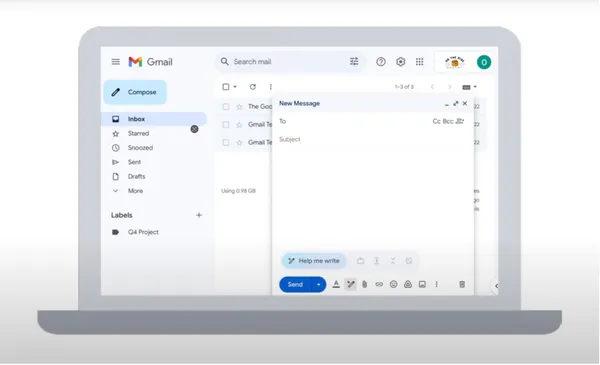Screen dimensions: 600x365
Task: Click the attach files paperclip icon
Action: pyautogui.click(x=365, y=284)
